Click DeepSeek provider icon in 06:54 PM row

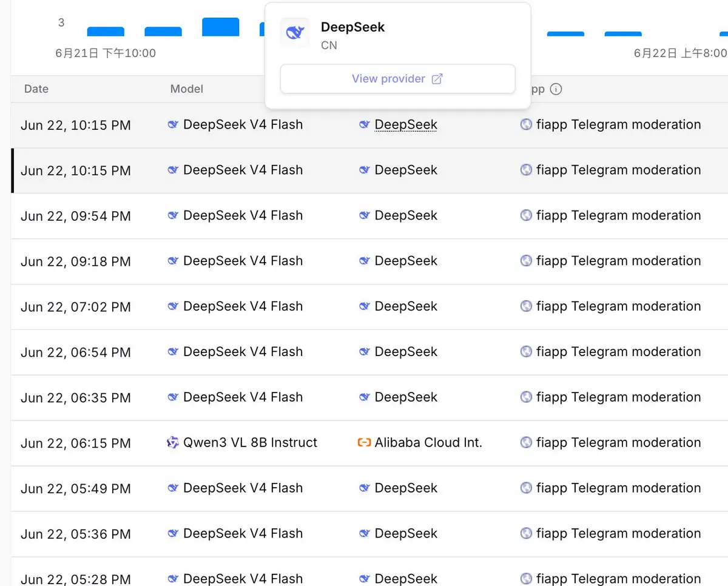pyautogui.click(x=365, y=352)
